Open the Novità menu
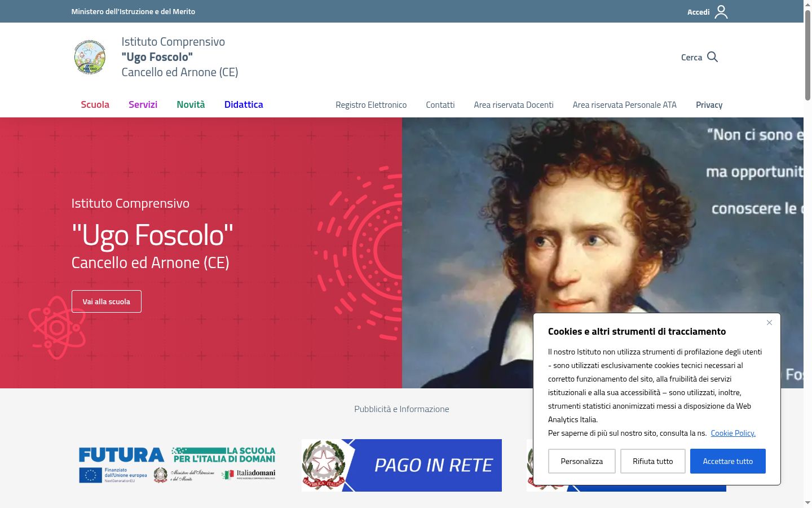The image size is (812, 508). point(191,104)
